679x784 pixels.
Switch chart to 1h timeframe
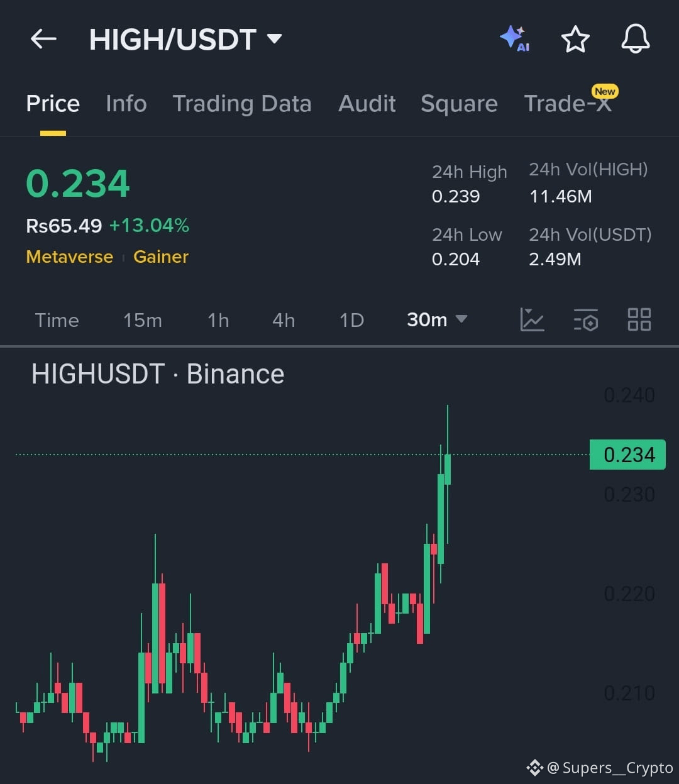coord(218,320)
